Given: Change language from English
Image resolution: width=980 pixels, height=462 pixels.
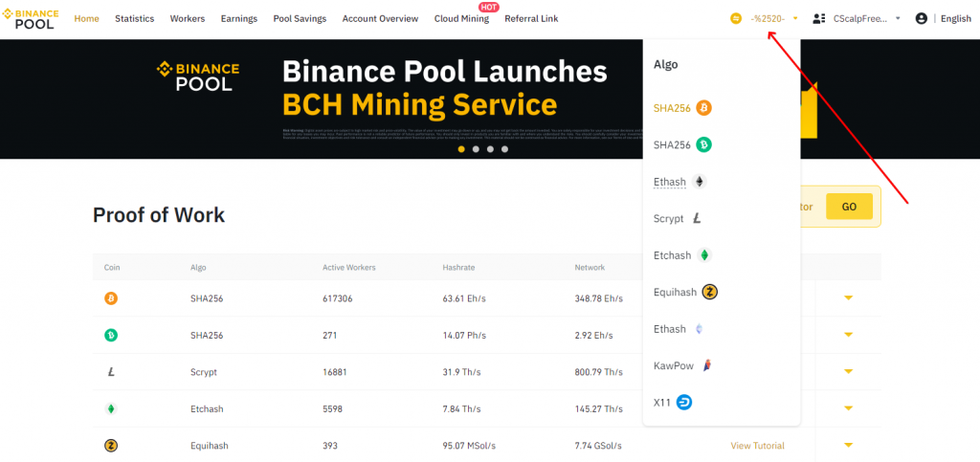Looking at the screenshot, I should coord(956,19).
